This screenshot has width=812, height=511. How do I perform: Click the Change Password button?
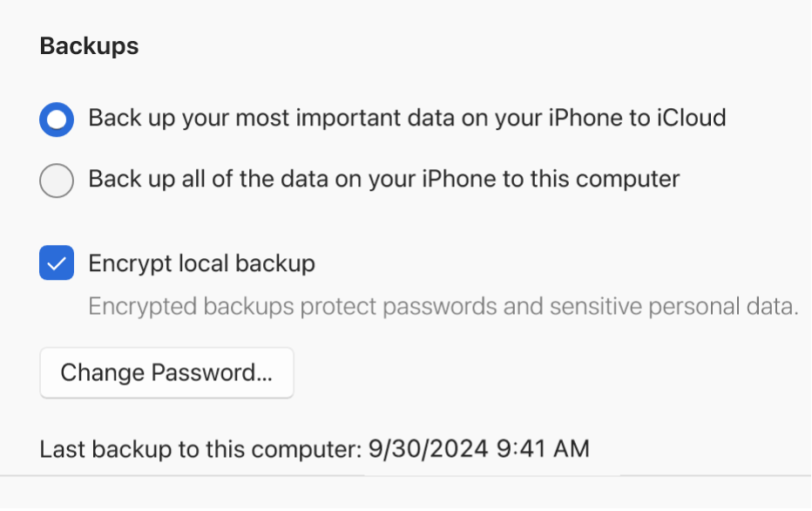[x=166, y=373]
